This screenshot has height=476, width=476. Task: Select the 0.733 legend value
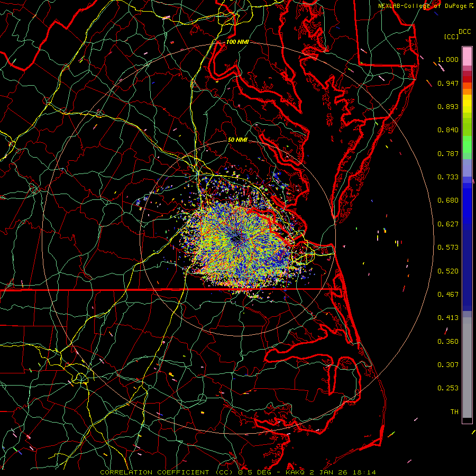448,177
